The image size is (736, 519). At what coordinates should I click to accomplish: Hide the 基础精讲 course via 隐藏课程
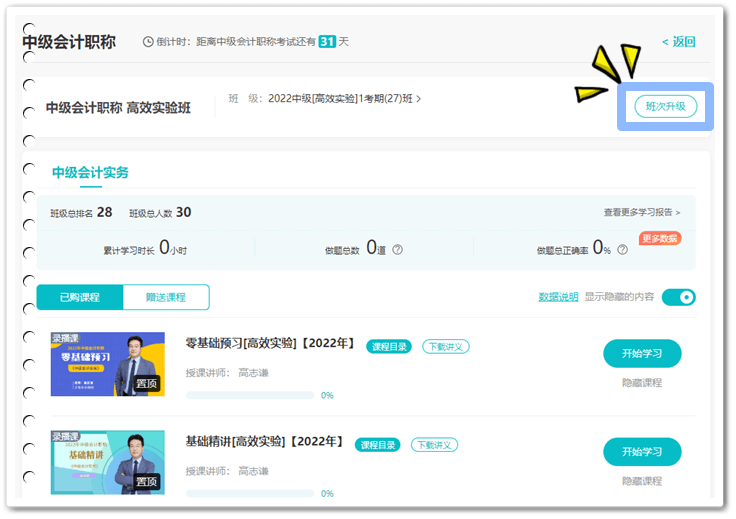click(641, 481)
